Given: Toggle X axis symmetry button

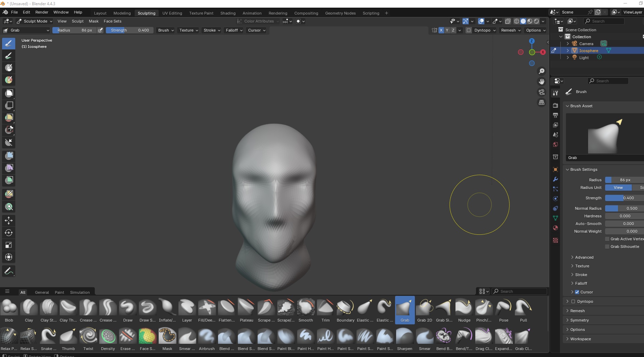Looking at the screenshot, I should point(441,30).
